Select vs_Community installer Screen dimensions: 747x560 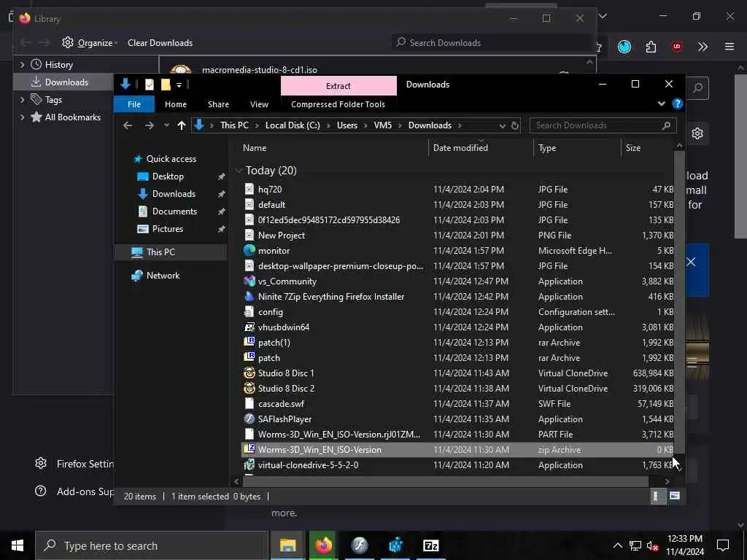pyautogui.click(x=458, y=281)
